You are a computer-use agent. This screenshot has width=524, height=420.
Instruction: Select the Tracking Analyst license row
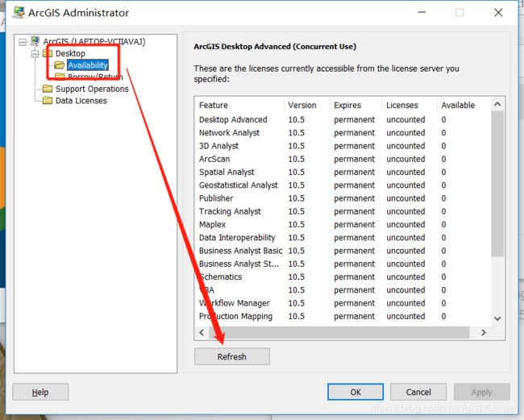point(343,211)
